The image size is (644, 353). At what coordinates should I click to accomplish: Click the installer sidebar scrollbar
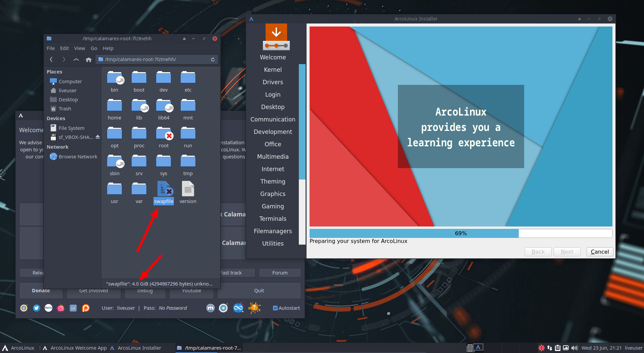[x=302, y=121]
